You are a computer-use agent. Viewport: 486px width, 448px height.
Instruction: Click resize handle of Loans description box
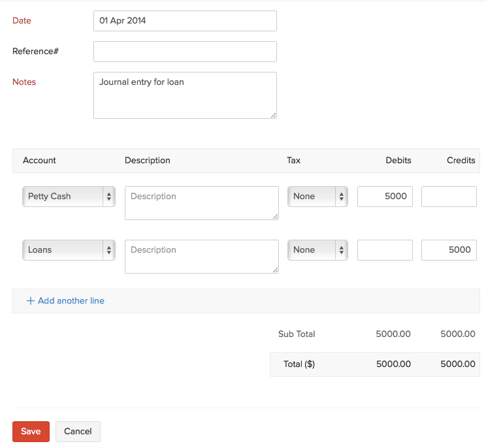275,270
